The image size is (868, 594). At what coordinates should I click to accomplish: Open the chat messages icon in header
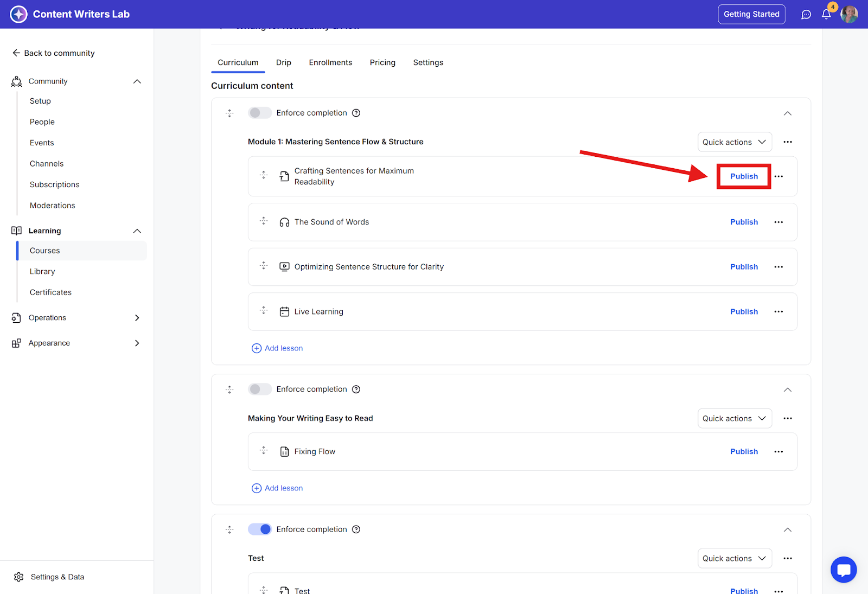click(x=806, y=15)
